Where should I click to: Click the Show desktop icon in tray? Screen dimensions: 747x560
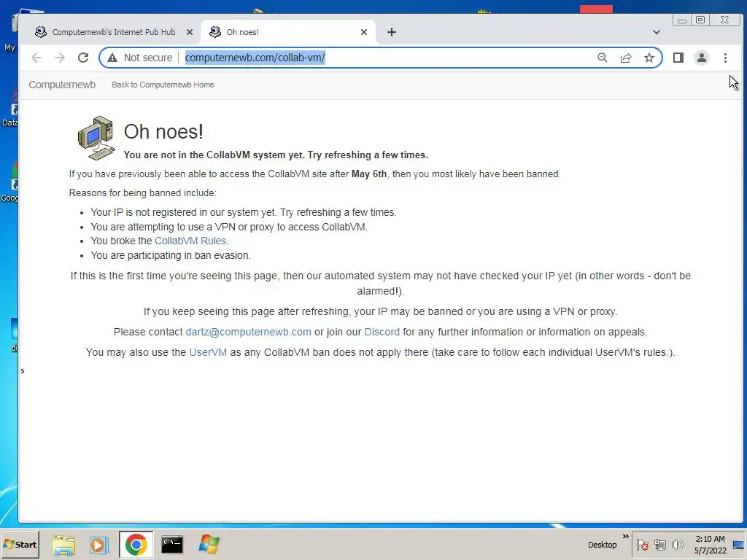click(x=740, y=545)
